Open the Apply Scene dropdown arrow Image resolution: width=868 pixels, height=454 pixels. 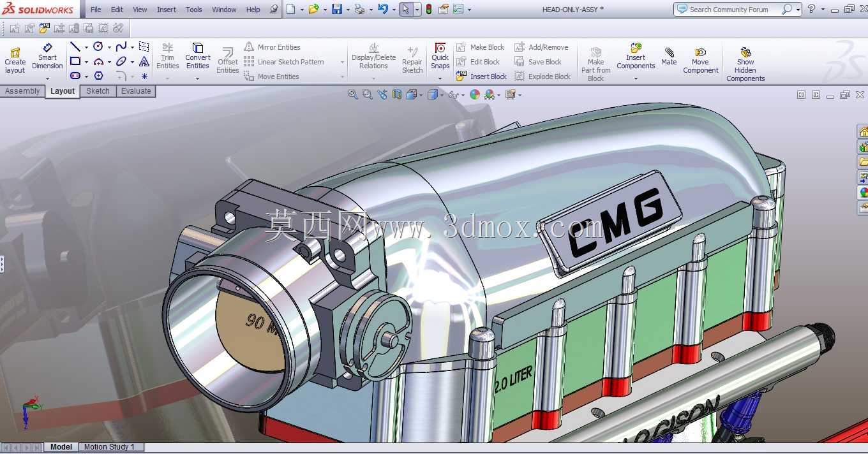[499, 95]
